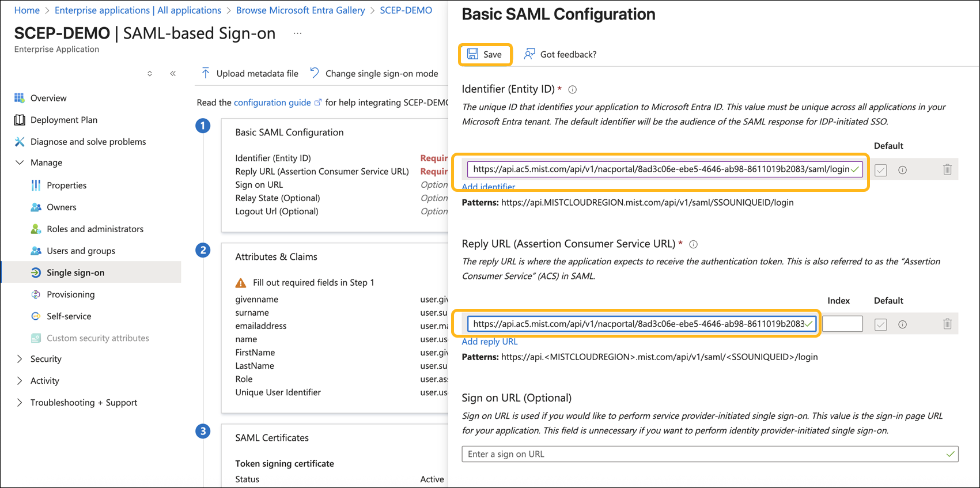Open the Got feedback option
The height and width of the screenshot is (488, 980).
(x=560, y=54)
